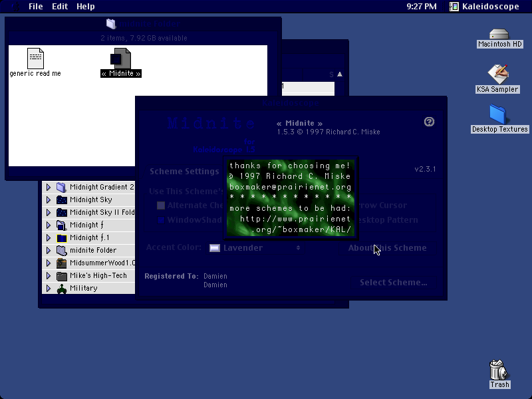Click the Midnight Sky folder name

91,200
